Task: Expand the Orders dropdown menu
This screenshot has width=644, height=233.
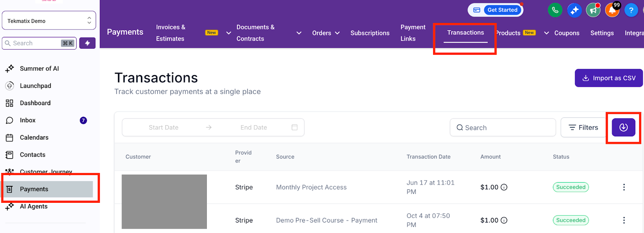Action: pyautogui.click(x=326, y=33)
